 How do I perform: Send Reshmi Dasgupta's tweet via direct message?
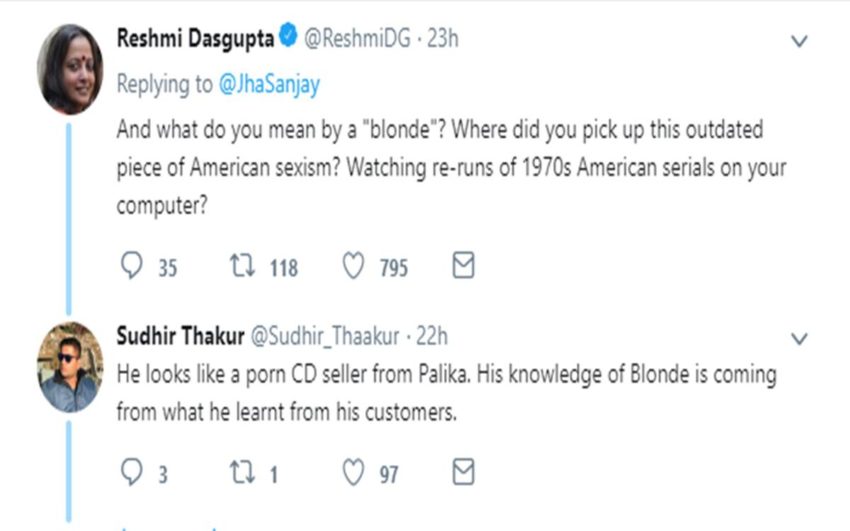click(x=463, y=266)
